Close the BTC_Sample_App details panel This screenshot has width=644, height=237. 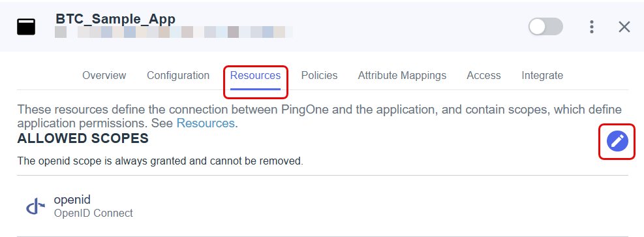(x=624, y=27)
